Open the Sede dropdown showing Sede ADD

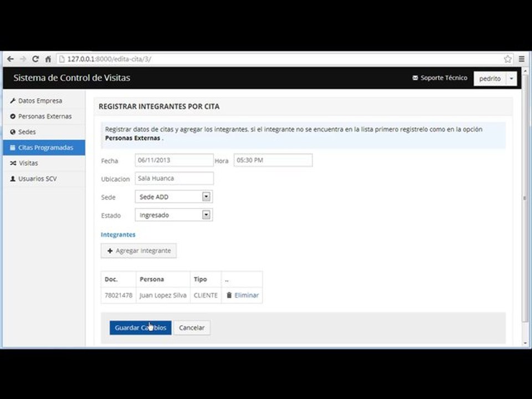click(x=173, y=197)
